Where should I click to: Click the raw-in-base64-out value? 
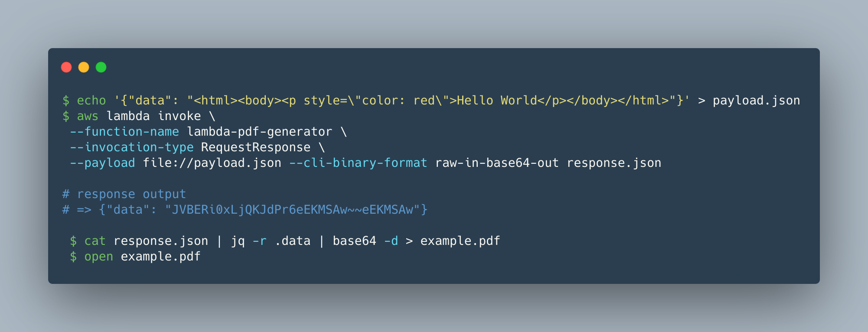pyautogui.click(x=497, y=163)
